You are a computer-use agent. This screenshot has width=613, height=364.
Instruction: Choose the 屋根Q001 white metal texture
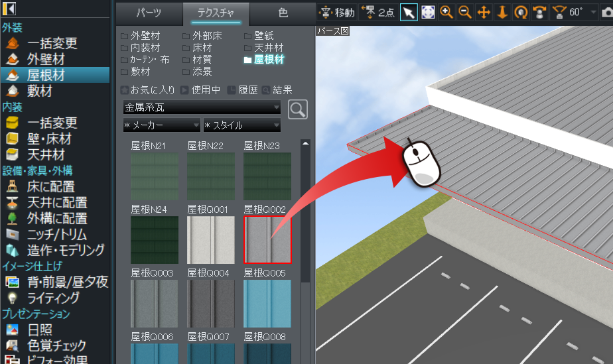(211, 240)
